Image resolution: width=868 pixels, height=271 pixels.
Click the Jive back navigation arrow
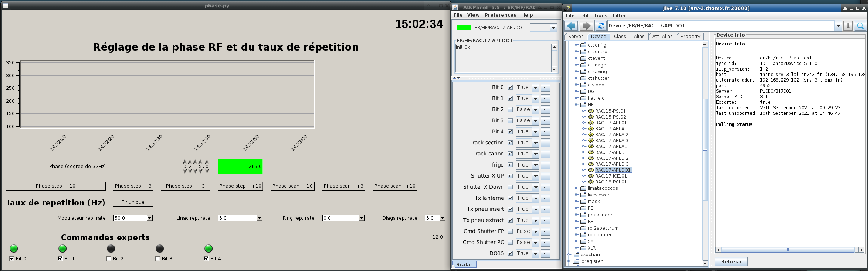(571, 26)
